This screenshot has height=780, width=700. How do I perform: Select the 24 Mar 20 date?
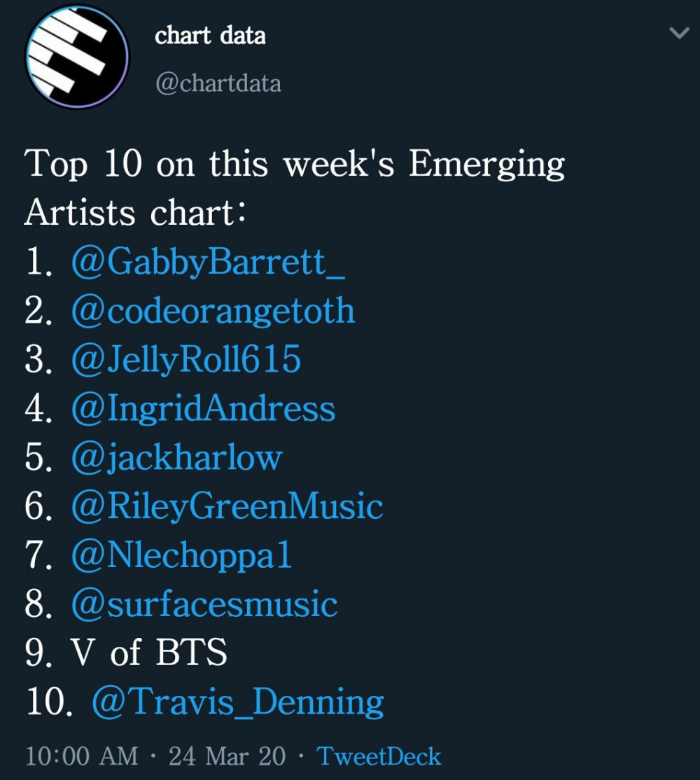pos(227,757)
